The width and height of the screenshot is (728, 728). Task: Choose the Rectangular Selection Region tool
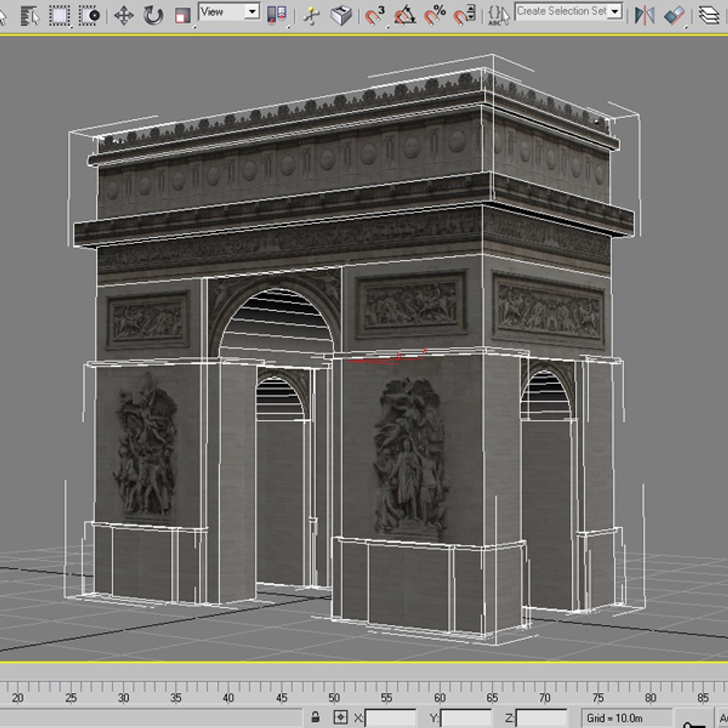(x=59, y=16)
